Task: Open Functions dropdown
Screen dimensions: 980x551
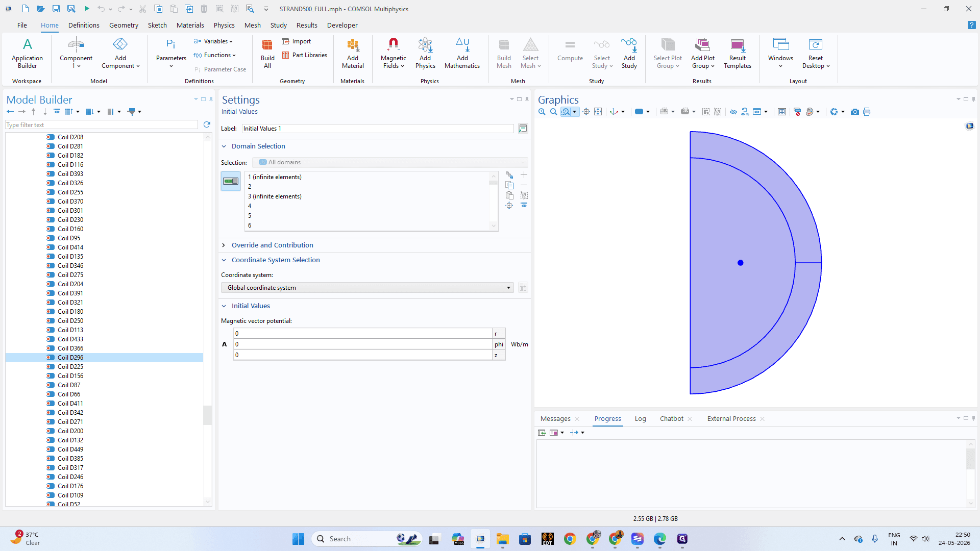Action: (x=215, y=55)
